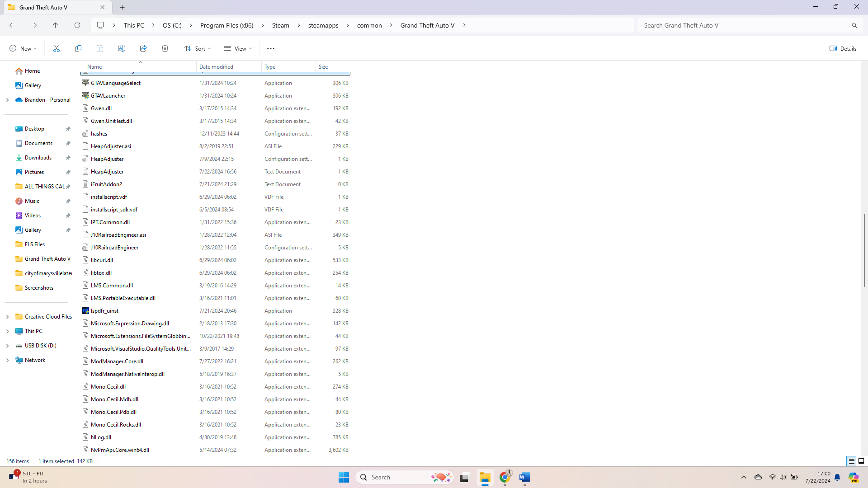Open the See more ellipsis menu
Viewport: 868px width, 488px height.
[271, 48]
